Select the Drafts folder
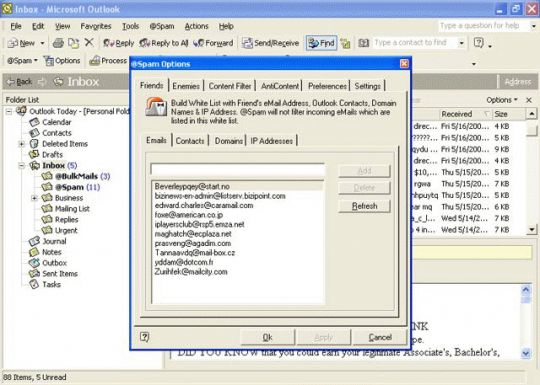This screenshot has height=385, width=540. coord(46,155)
